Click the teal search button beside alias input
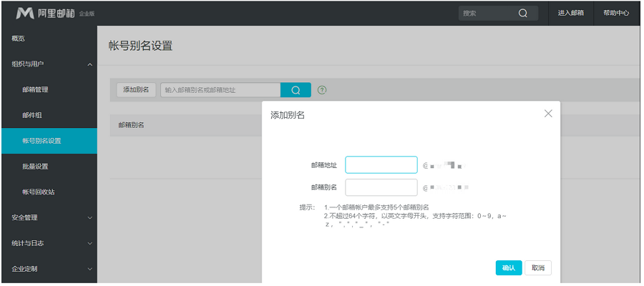Screen dimensions: 644x286 point(296,90)
